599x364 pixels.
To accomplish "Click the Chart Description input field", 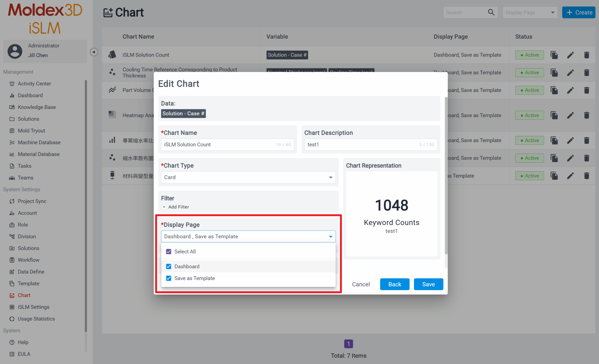I will pos(371,145).
